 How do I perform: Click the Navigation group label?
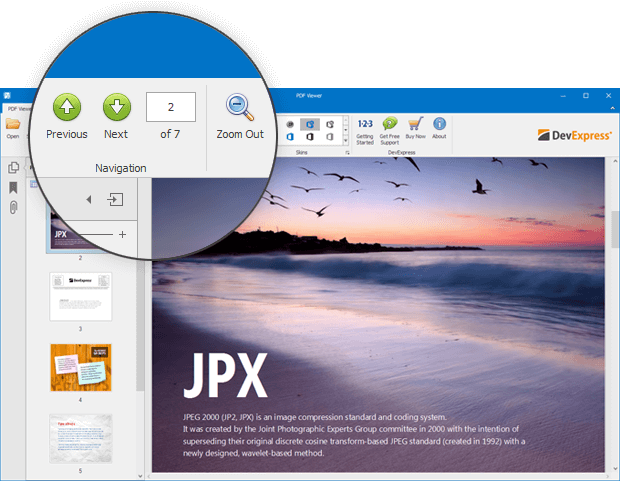coord(121,168)
